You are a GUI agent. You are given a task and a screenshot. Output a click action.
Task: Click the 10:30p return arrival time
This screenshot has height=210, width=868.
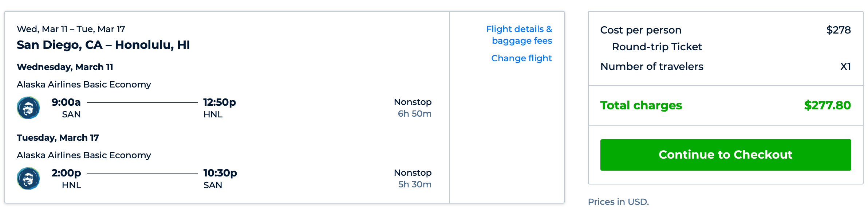[220, 173]
